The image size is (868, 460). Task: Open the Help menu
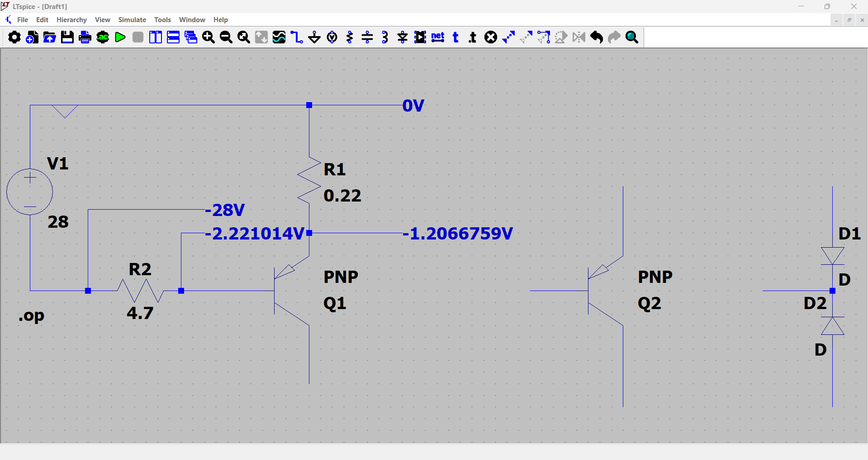[221, 20]
